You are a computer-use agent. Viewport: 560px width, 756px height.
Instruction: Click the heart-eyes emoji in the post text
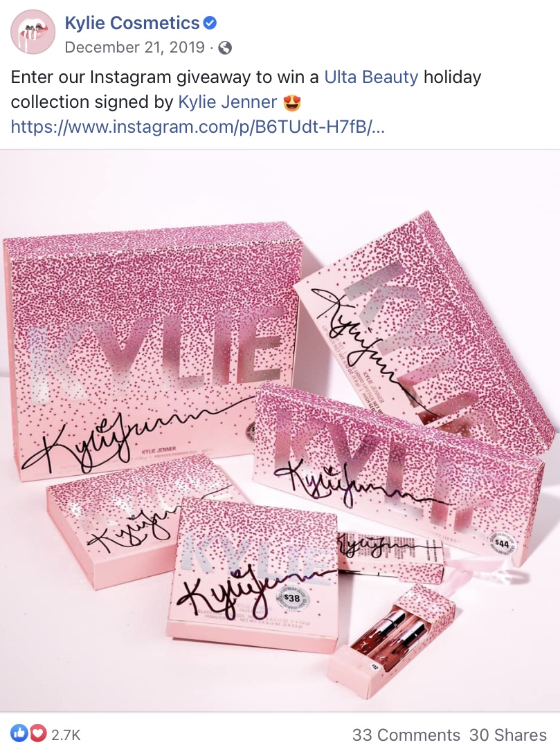pyautogui.click(x=292, y=102)
